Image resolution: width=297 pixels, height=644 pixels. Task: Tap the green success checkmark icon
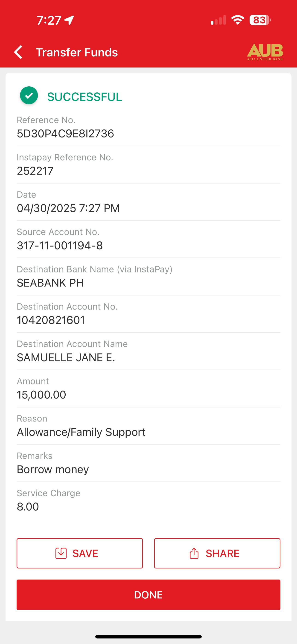29,95
